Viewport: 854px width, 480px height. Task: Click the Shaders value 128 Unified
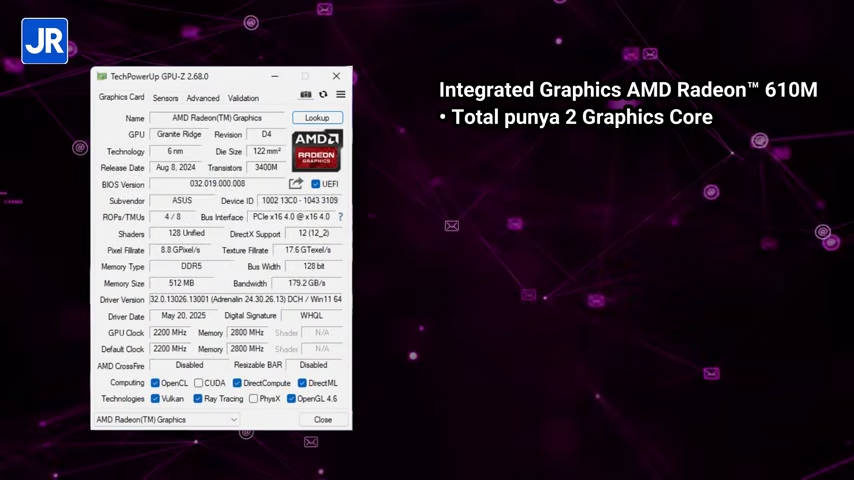click(186, 233)
